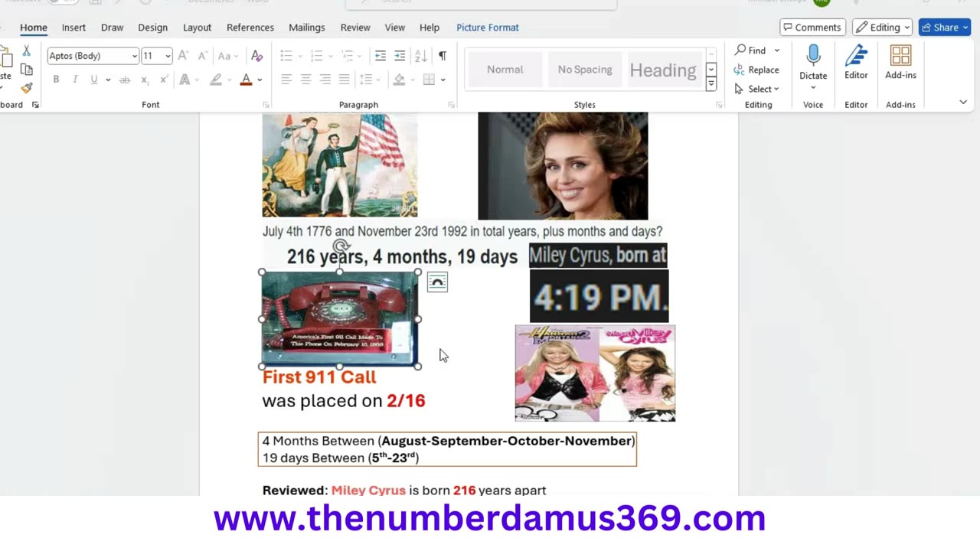Justify the paragraph text
980x551 pixels.
344,80
